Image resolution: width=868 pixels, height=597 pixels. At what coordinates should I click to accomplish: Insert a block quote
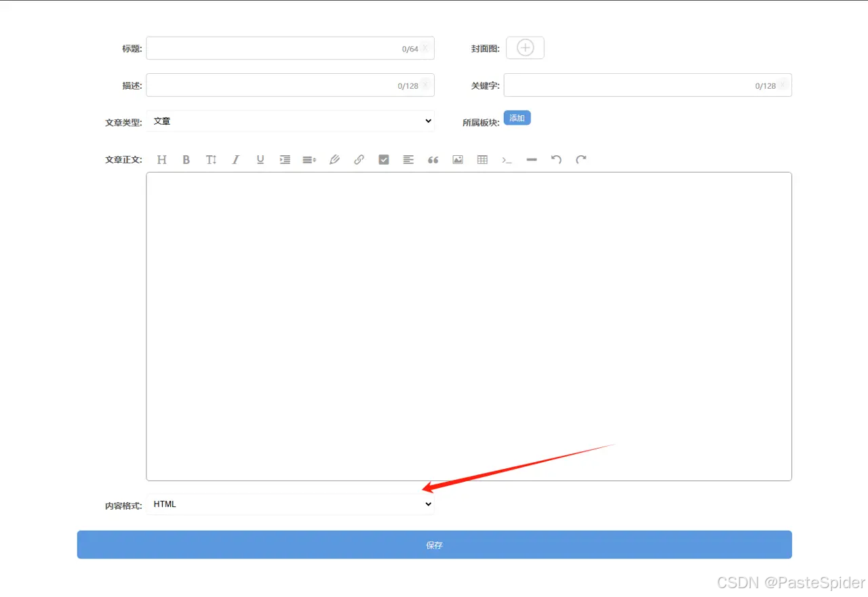[x=433, y=160]
